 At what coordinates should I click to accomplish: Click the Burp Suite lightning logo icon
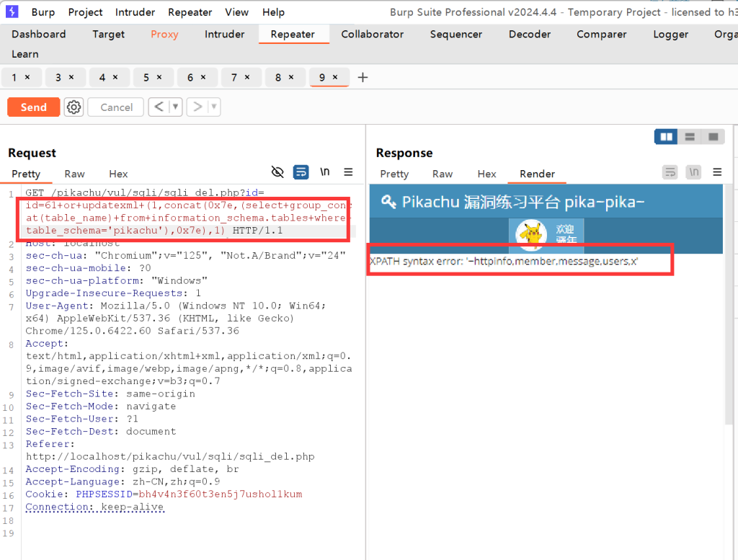pyautogui.click(x=12, y=12)
